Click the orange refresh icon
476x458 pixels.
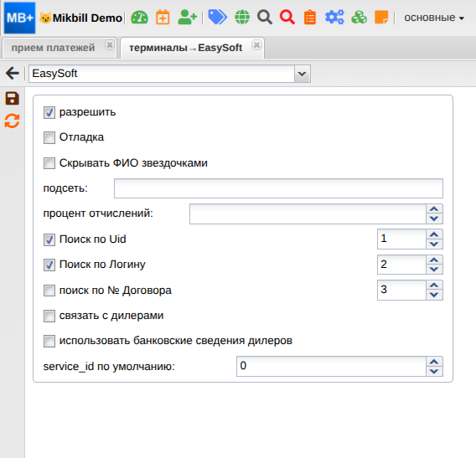click(x=12, y=121)
